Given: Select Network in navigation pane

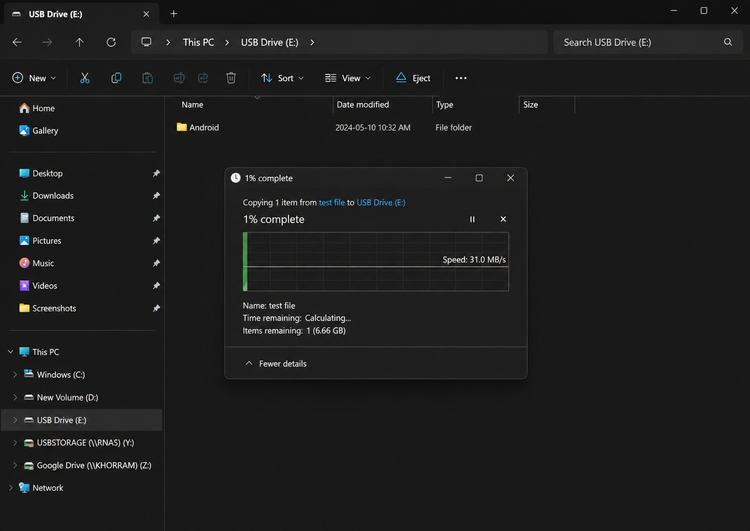Looking at the screenshot, I should (x=41, y=487).
